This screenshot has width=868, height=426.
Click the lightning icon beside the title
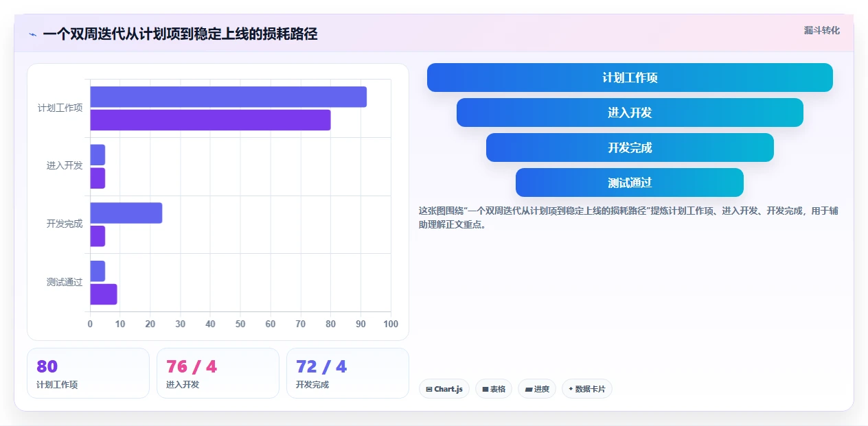[32, 34]
